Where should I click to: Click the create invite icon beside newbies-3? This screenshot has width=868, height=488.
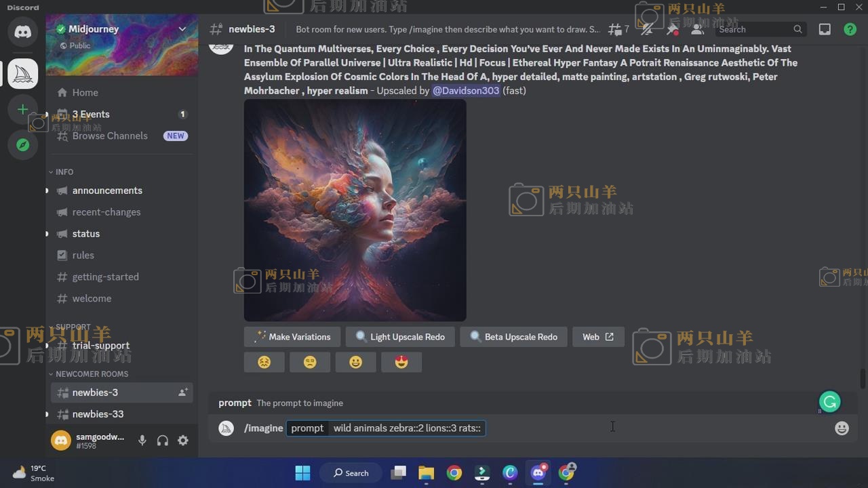182,392
